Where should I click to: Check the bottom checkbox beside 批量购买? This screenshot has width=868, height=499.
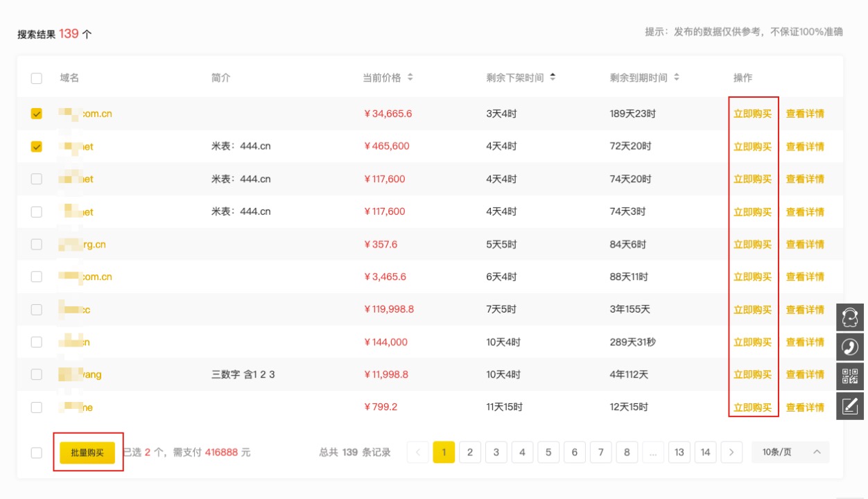(x=37, y=453)
